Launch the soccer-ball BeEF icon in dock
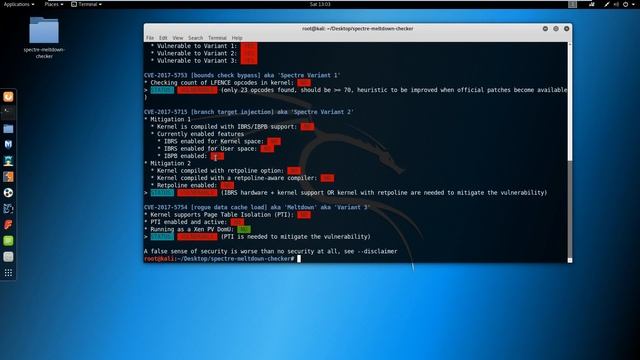 coord(8,193)
